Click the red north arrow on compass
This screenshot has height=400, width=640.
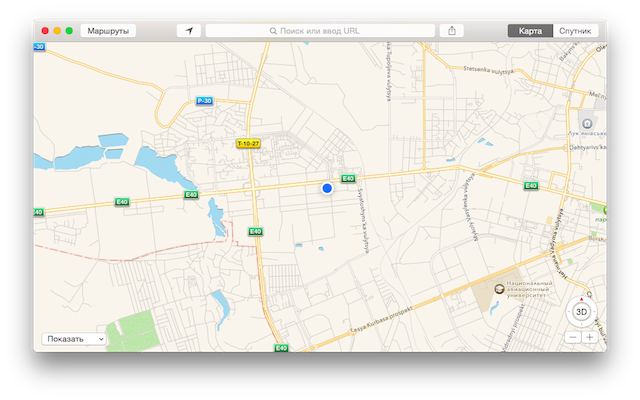click(x=581, y=300)
